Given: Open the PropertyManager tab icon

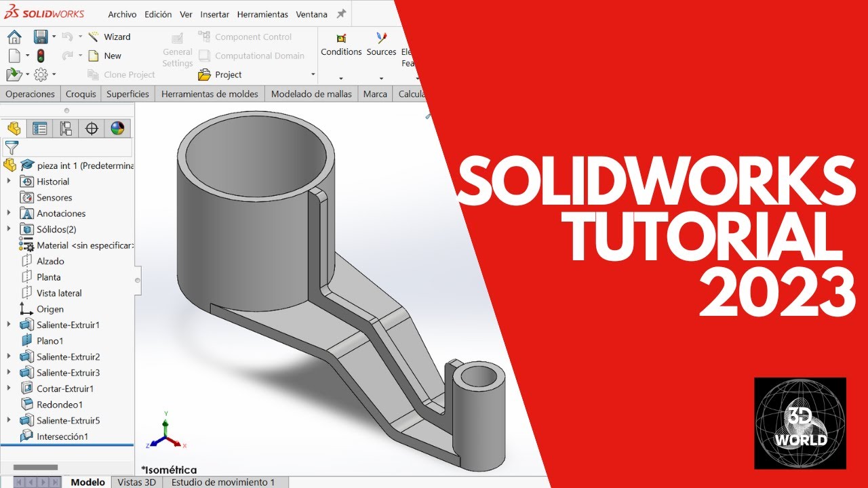Looking at the screenshot, I should pyautogui.click(x=40, y=128).
